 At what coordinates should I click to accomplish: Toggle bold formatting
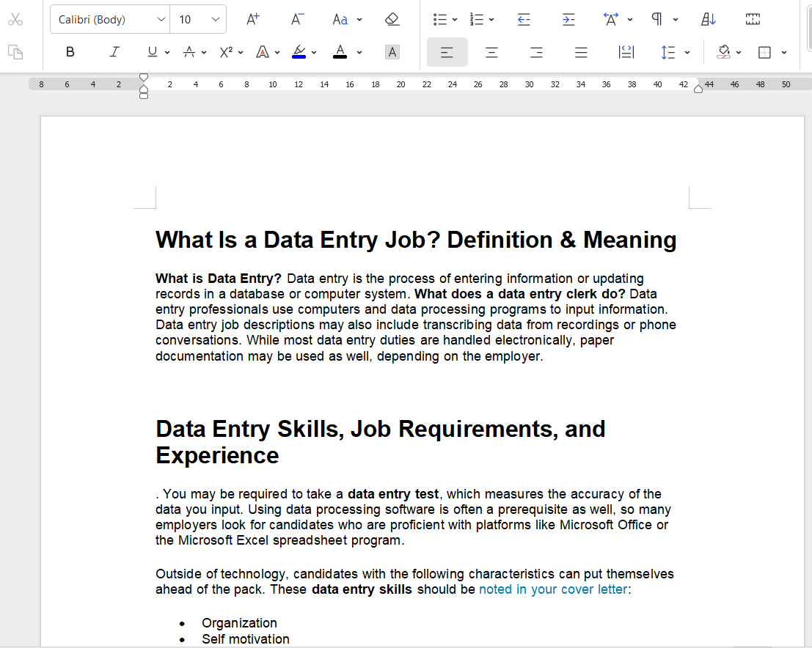70,52
